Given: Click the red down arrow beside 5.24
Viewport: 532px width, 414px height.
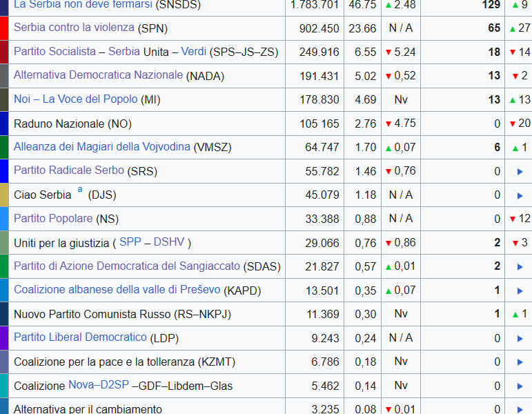Looking at the screenshot, I should (388, 52).
